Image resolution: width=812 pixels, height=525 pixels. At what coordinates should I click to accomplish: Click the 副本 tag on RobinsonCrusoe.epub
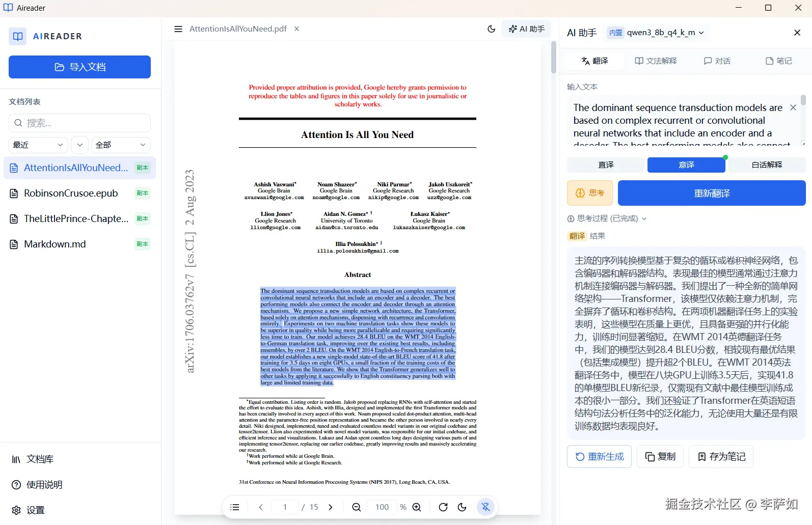(x=143, y=193)
